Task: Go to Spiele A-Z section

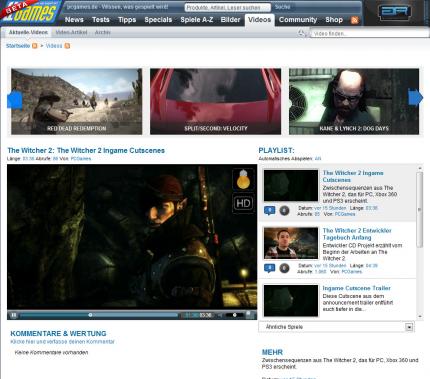Action: (197, 20)
